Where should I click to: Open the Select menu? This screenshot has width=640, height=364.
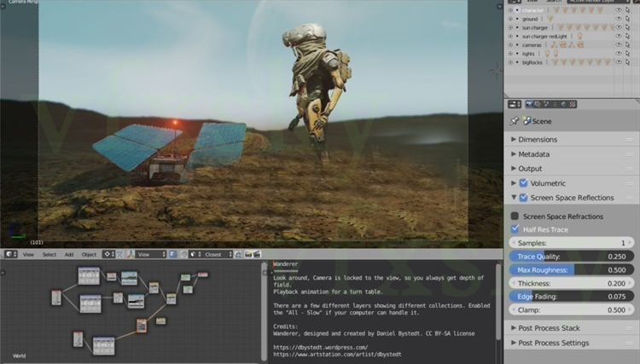coord(49,254)
